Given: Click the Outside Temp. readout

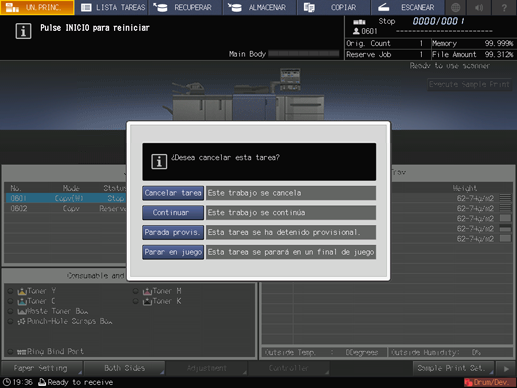Looking at the screenshot, I should [x=324, y=352].
